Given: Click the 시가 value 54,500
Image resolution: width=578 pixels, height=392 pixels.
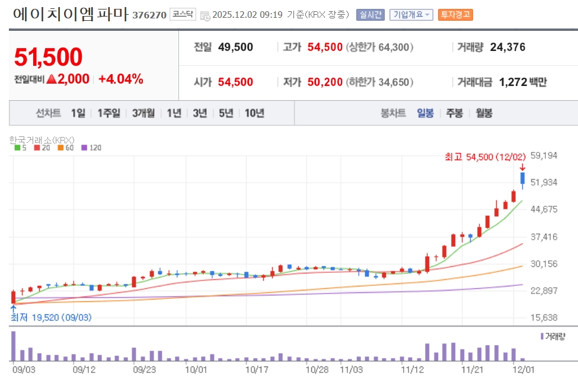Looking at the screenshot, I should coord(235,82).
